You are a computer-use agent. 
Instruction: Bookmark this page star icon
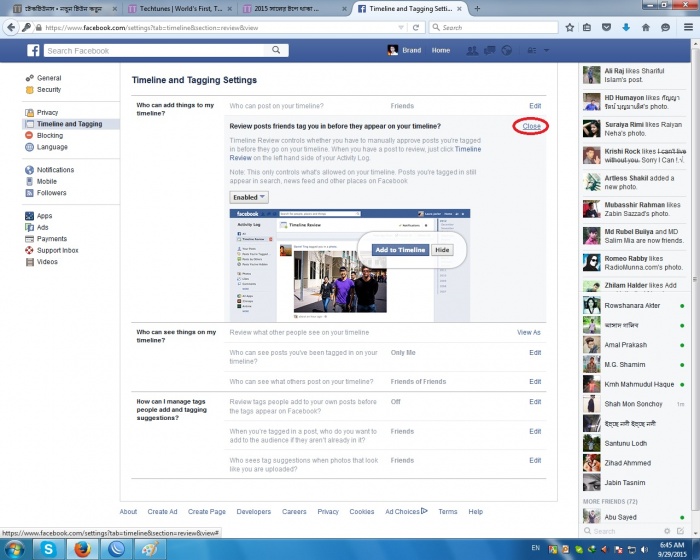point(569,28)
